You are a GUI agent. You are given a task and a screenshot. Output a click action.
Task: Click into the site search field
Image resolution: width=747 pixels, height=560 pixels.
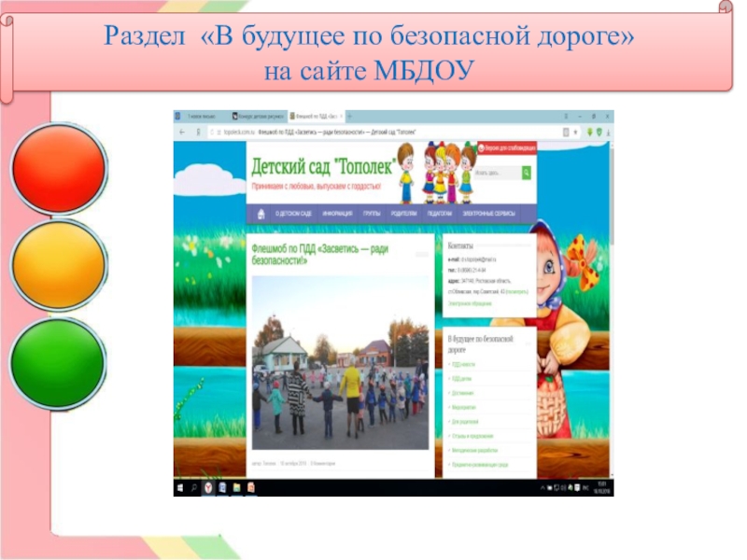coord(497,173)
